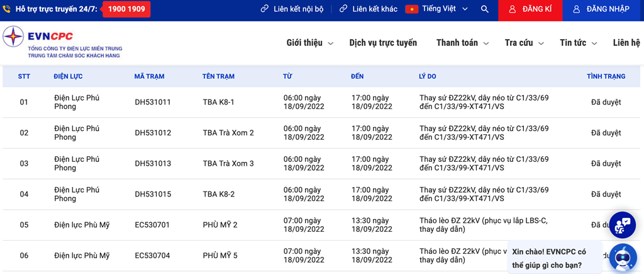The image size is (644, 274).
Task: Click the customer support agent icon
Action: click(622, 225)
